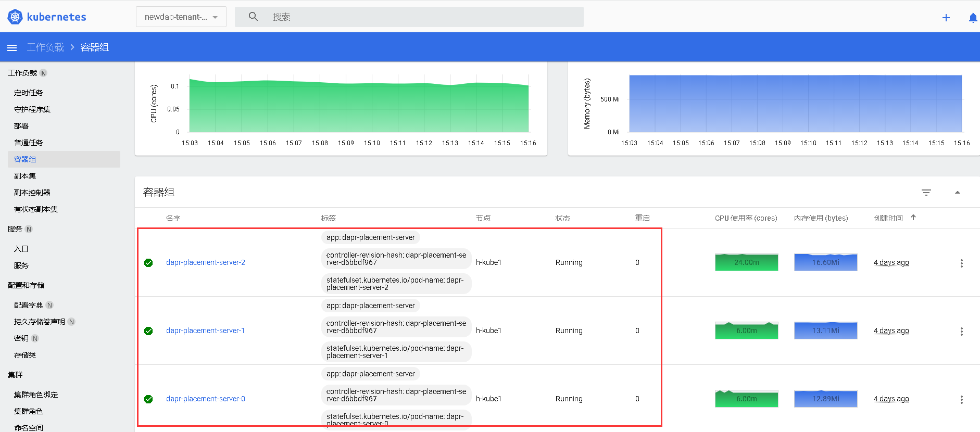
Task: Open dapr-placement-server-0 pod link
Action: click(206, 399)
